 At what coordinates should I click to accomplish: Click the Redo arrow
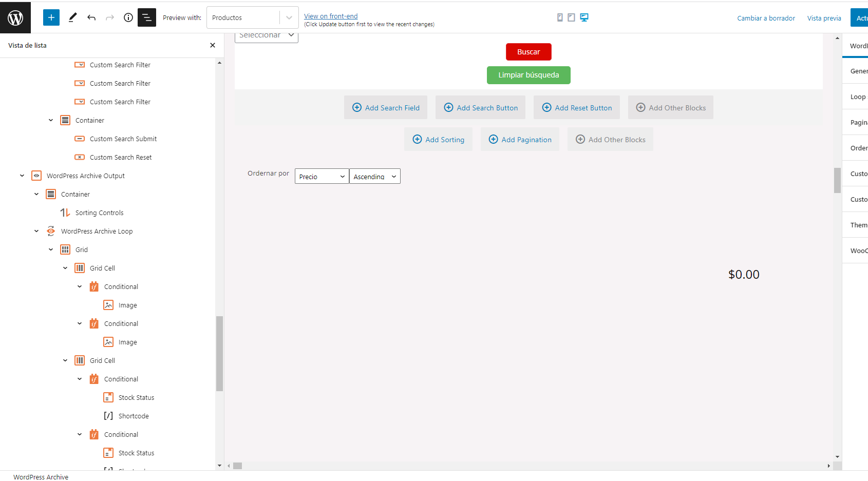pos(110,17)
